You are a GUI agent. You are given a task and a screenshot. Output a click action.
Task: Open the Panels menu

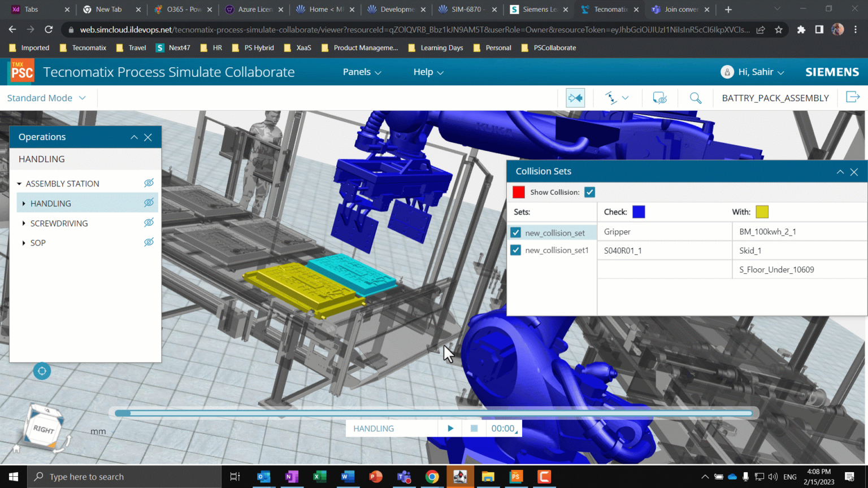pos(361,72)
